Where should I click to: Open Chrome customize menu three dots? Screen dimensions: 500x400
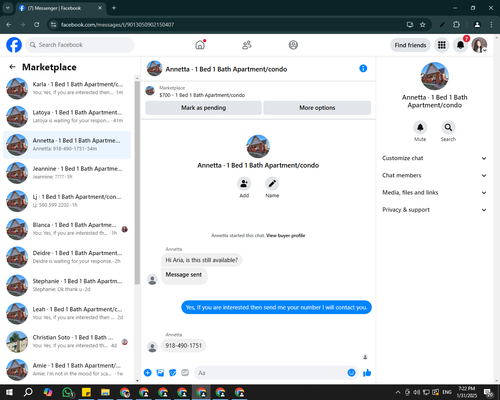click(491, 24)
